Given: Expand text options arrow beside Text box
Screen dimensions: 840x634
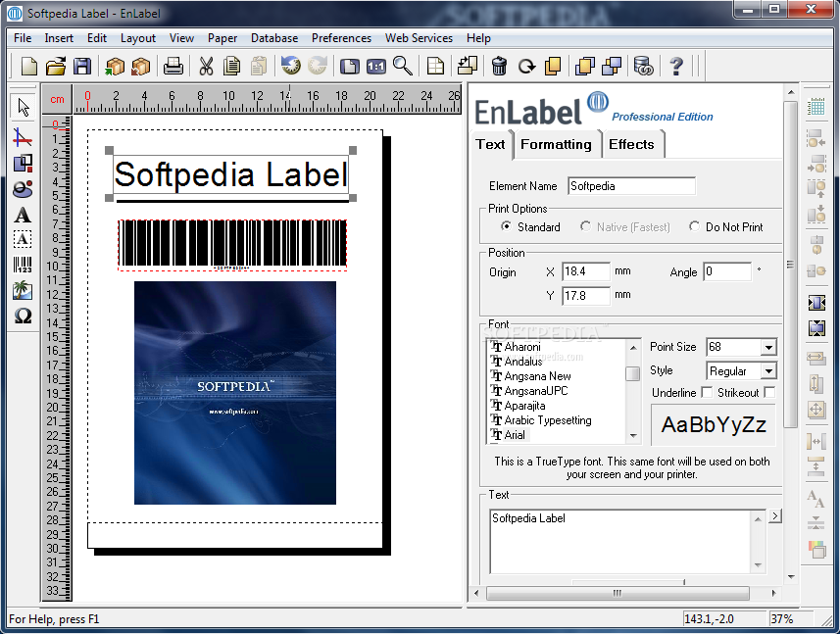Looking at the screenshot, I should tap(775, 516).
